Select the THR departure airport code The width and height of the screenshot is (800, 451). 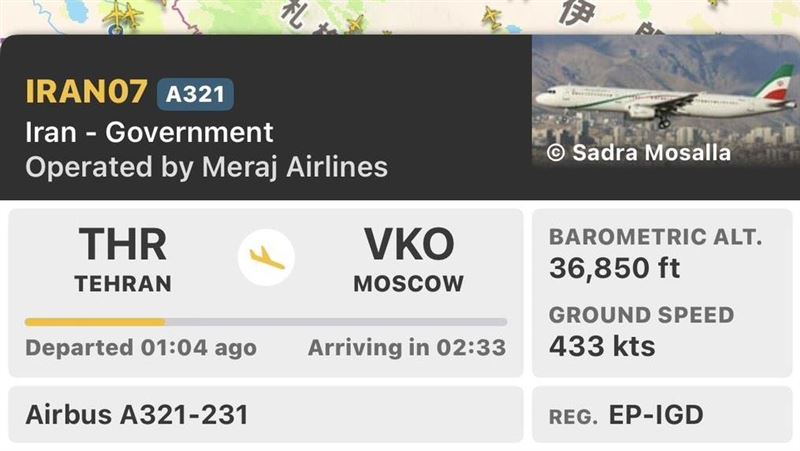tap(123, 246)
